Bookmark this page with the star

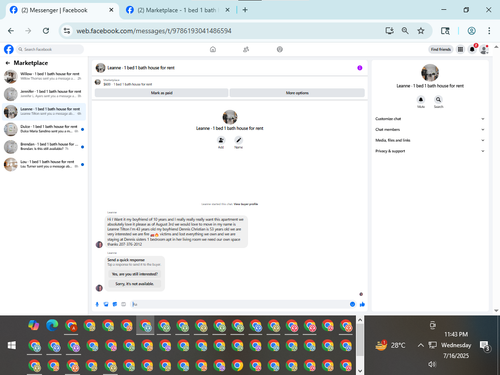(x=421, y=31)
